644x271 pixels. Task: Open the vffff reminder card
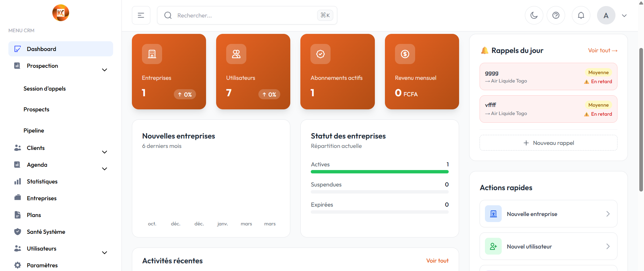548,109
